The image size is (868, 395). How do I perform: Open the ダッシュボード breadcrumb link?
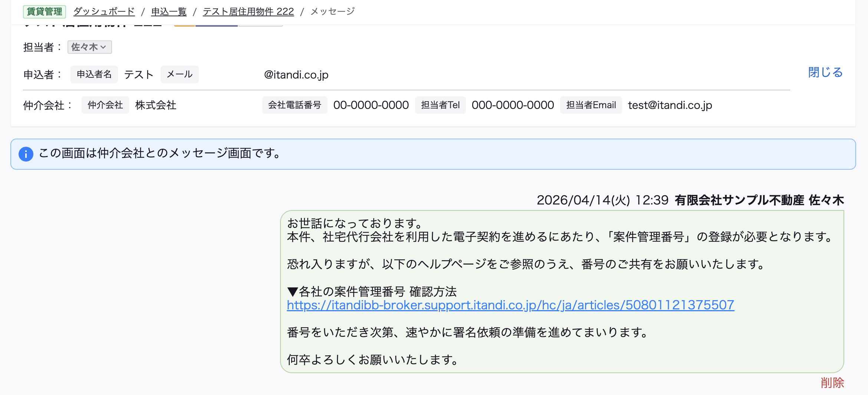coord(104,11)
